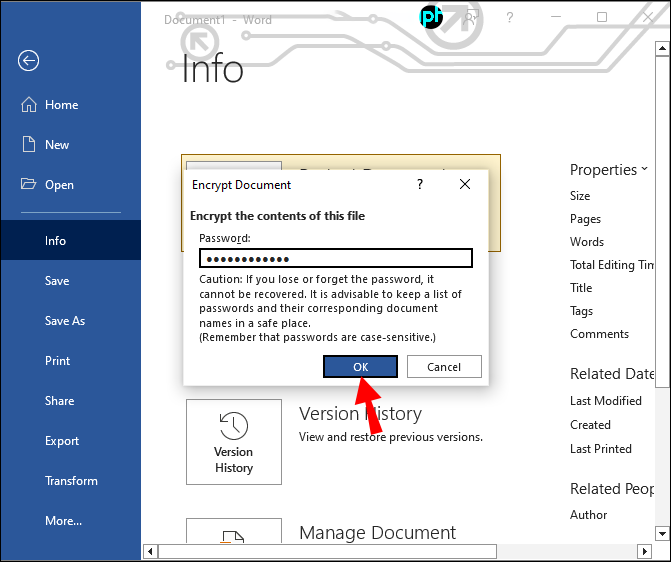Image resolution: width=671 pixels, height=562 pixels.
Task: Click the Password input field
Action: pyautogui.click(x=336, y=259)
